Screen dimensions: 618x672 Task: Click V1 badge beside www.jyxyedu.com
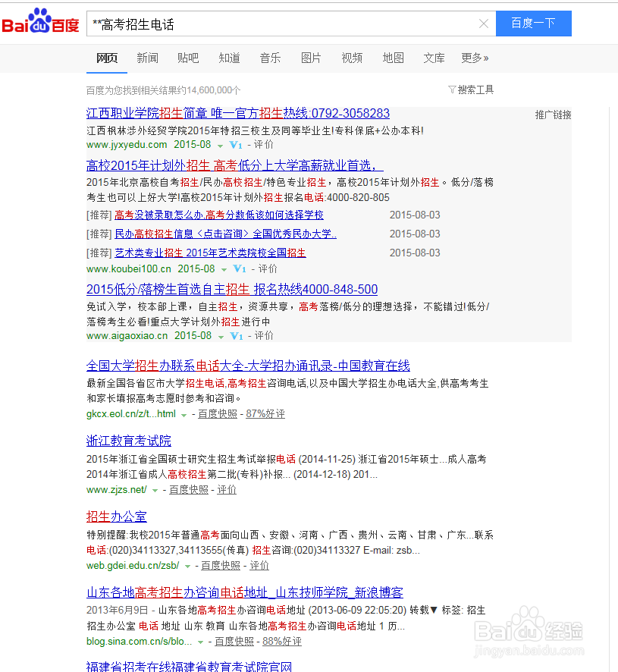(x=236, y=145)
